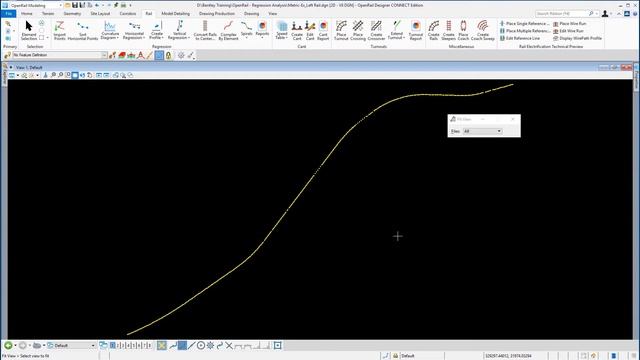Viewport: 640px width, 360px height.
Task: Open the Cant Report tool
Action: [x=323, y=31]
